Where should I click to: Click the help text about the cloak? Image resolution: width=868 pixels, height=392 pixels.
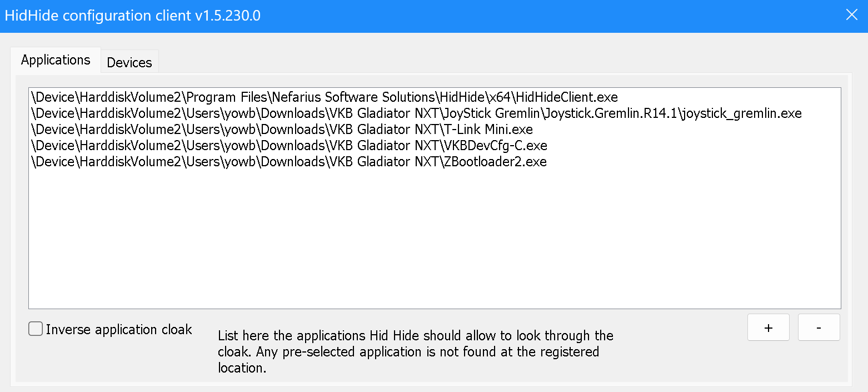pyautogui.click(x=416, y=351)
